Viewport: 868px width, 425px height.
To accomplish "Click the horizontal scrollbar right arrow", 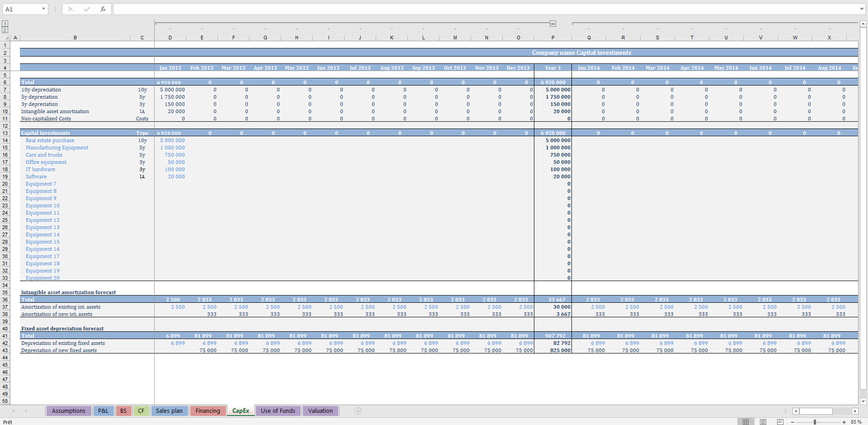I will [855, 411].
